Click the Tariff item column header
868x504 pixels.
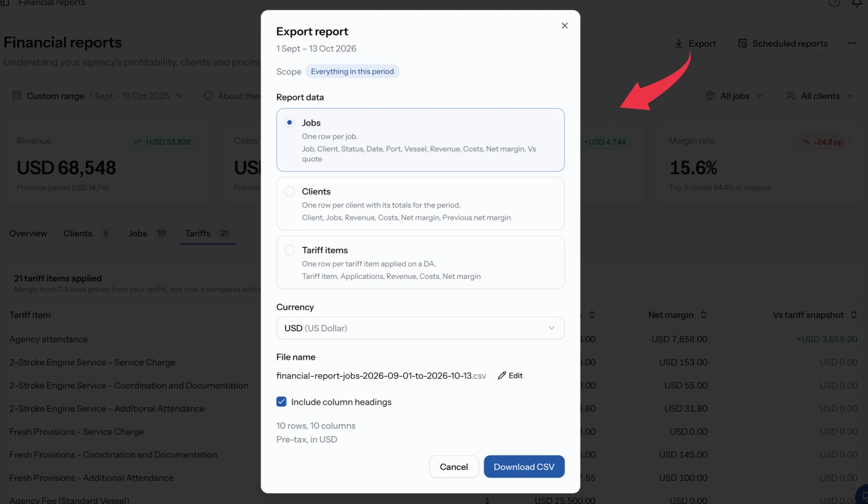30,315
